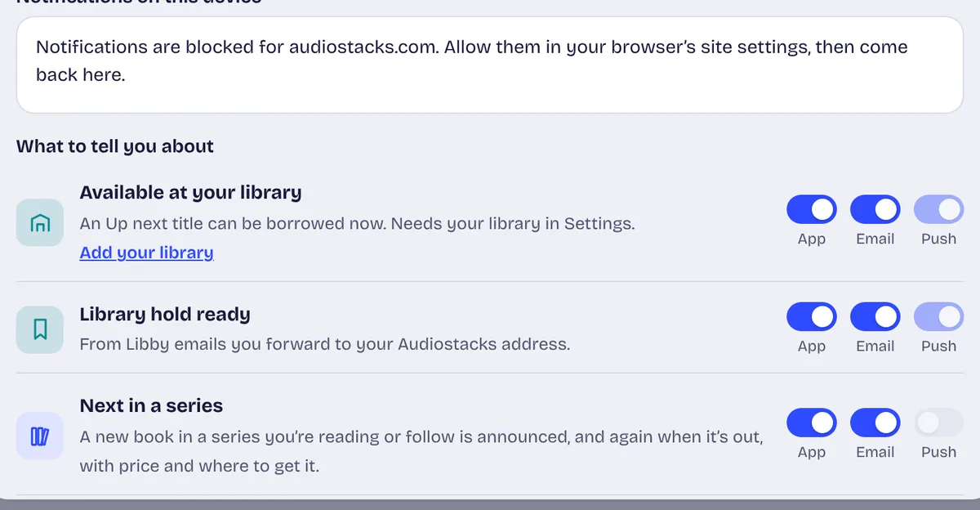Click the library building icon beside Available at your library
Image resolution: width=980 pixels, height=510 pixels.
tap(40, 222)
